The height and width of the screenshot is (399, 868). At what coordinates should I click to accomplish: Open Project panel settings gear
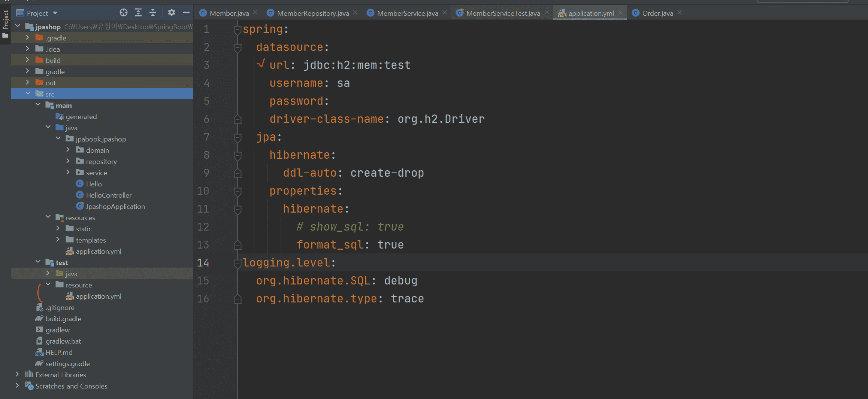click(x=171, y=13)
